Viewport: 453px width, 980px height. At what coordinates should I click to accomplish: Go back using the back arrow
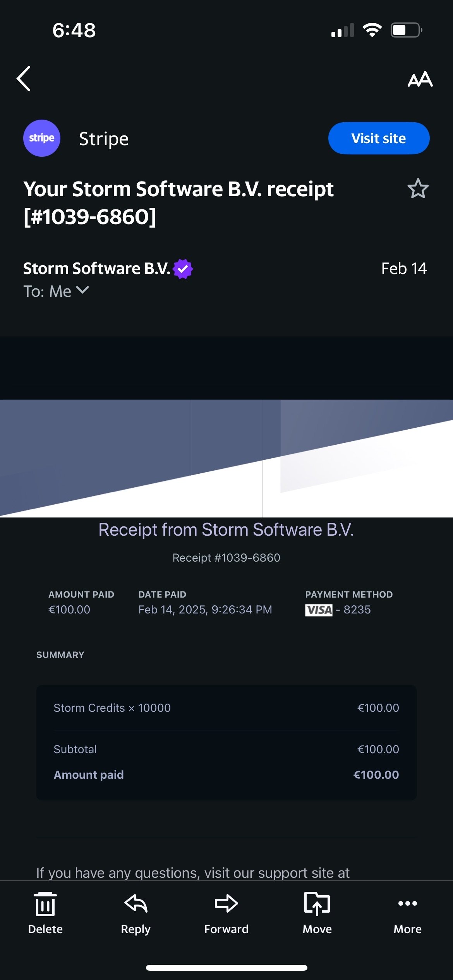[x=24, y=79]
